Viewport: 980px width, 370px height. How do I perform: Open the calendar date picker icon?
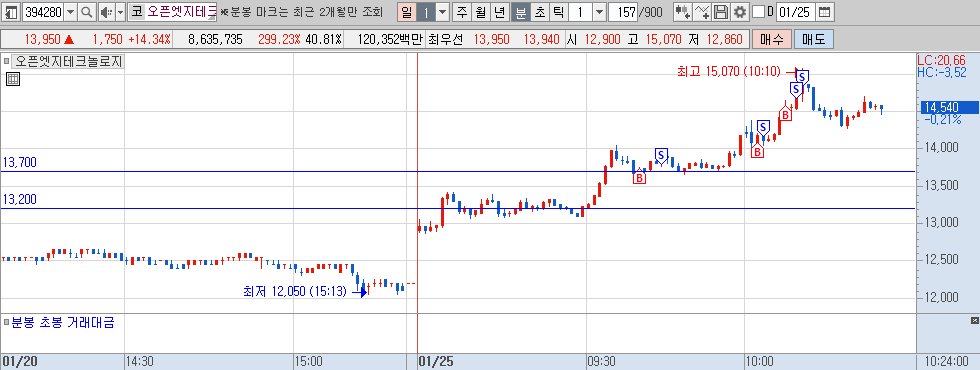(x=825, y=12)
